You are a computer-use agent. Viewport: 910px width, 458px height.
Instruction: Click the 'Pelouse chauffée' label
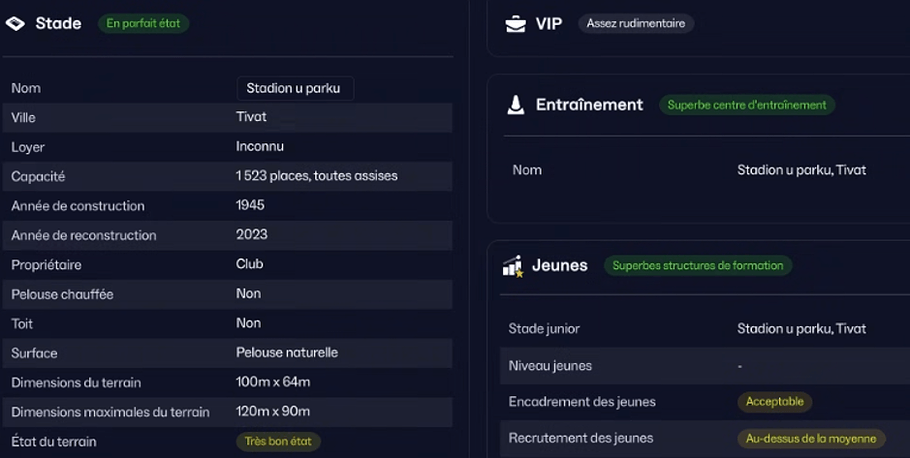coord(62,294)
